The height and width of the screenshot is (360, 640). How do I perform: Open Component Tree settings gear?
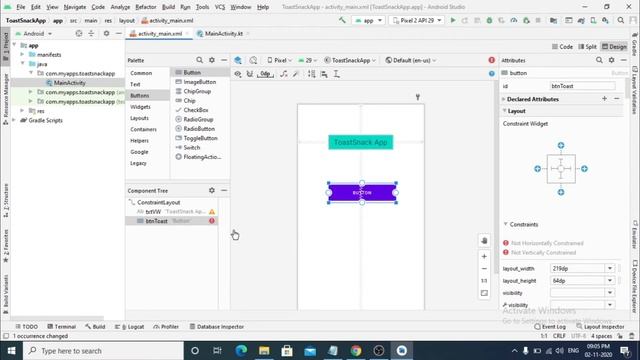212,190
